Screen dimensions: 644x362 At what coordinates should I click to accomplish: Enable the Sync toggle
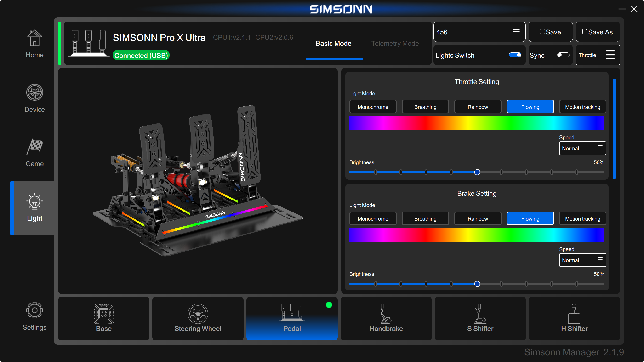[x=563, y=55]
